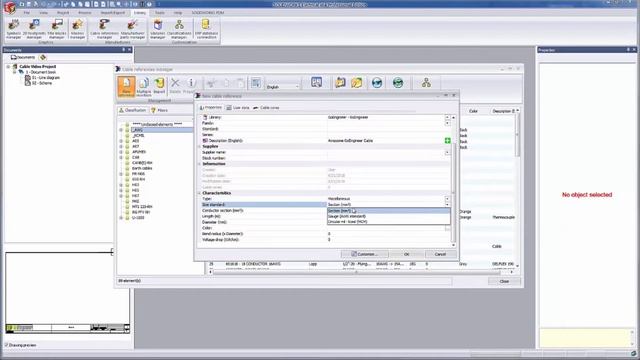This screenshot has width=640, height=360.
Task: Collapse the Characteristics section
Action: [x=200, y=193]
